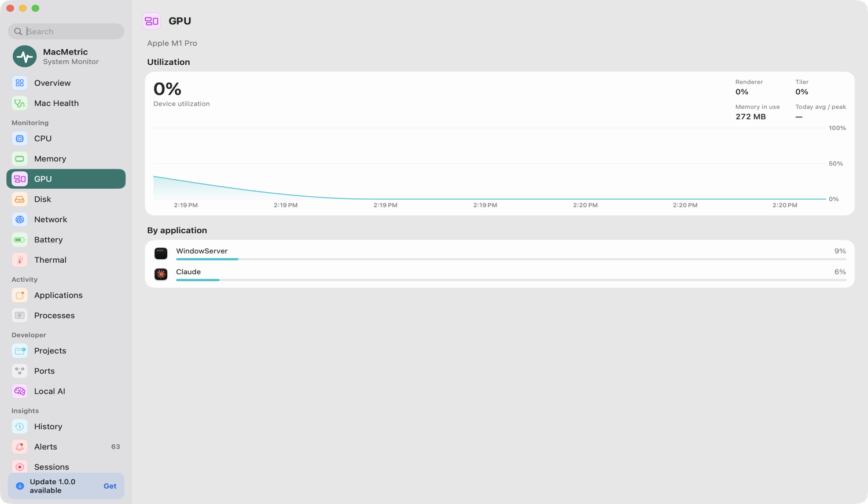
Task: Click the WindowServer app icon
Action: tap(161, 253)
